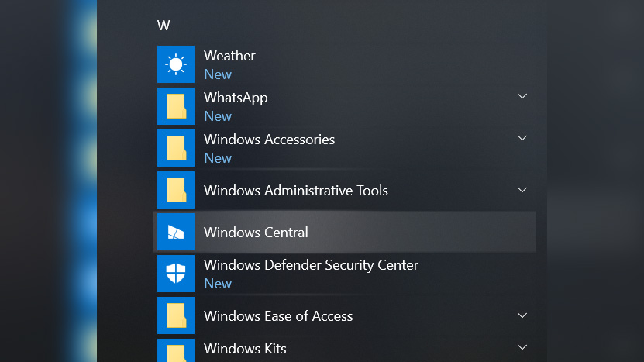
Task: Click the Windows Kits label
Action: point(245,349)
